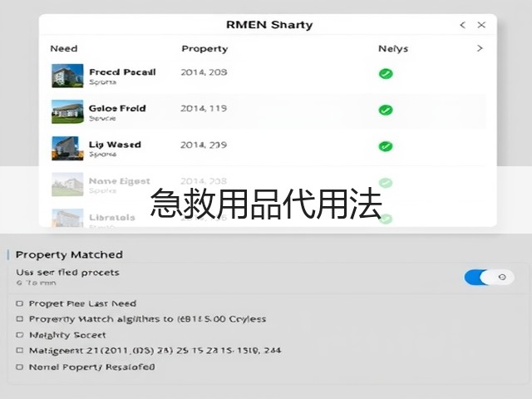Check the Nonel Popert Resalofed checkbox
This screenshot has width=532, height=399.
[20, 367]
